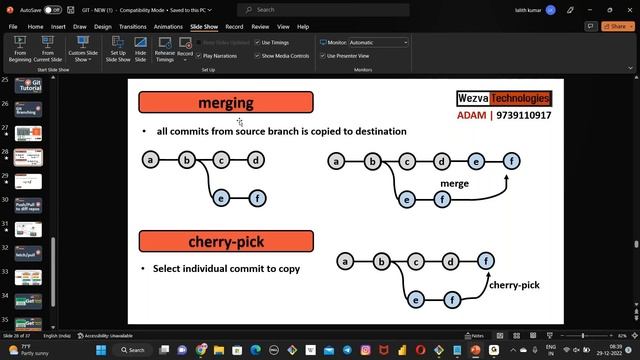Select slide 30 Push/Pull thumbnail

(28, 205)
